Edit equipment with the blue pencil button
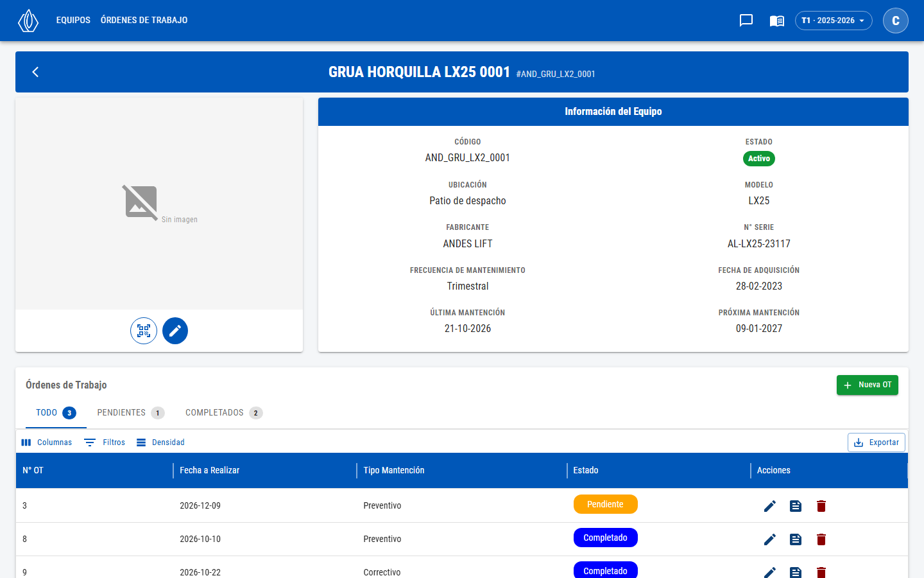 [175, 331]
